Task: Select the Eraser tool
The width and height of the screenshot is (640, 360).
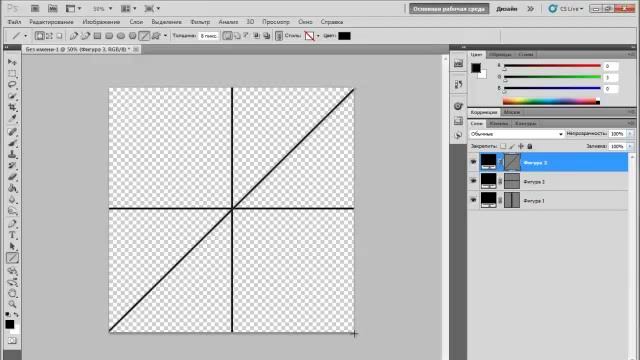Action: coord(12,177)
